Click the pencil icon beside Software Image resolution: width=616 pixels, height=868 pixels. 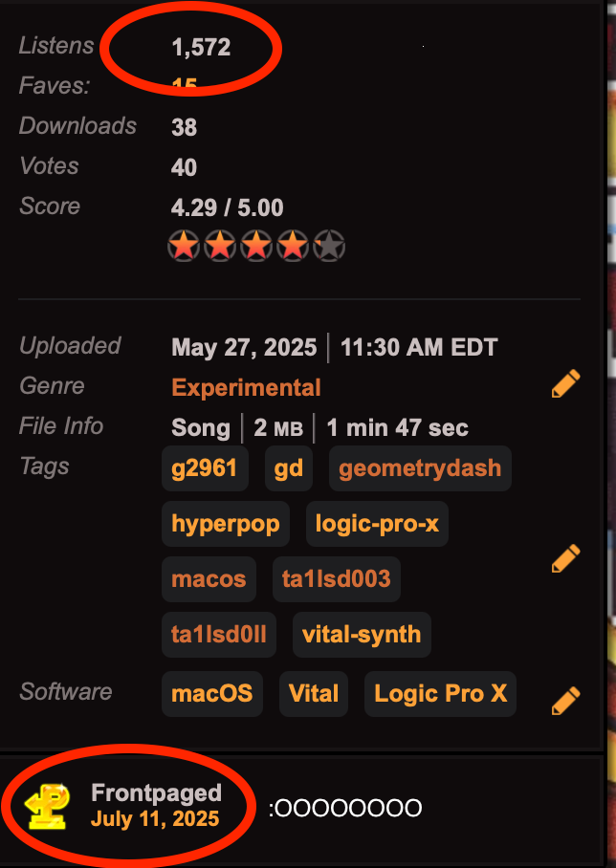click(x=566, y=701)
